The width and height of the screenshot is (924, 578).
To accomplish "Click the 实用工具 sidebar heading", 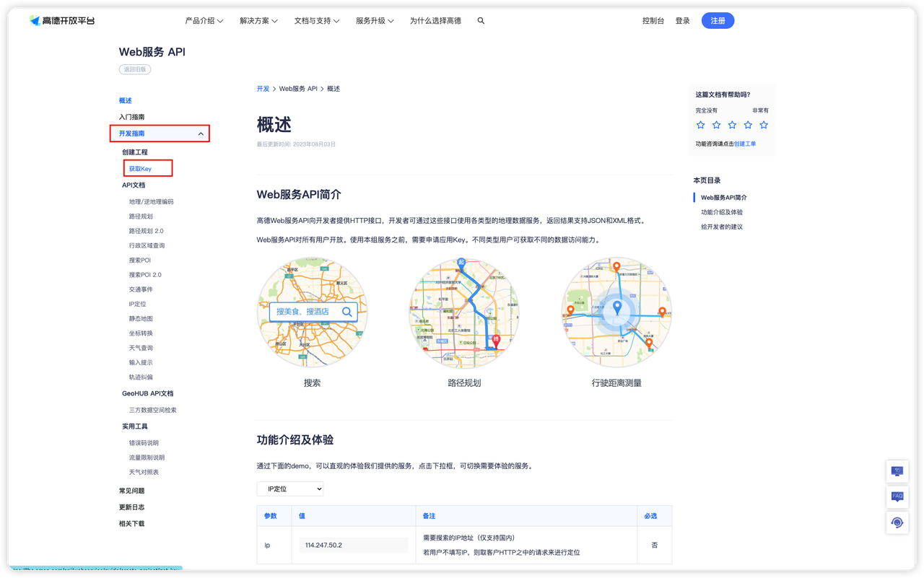I will 135,426.
